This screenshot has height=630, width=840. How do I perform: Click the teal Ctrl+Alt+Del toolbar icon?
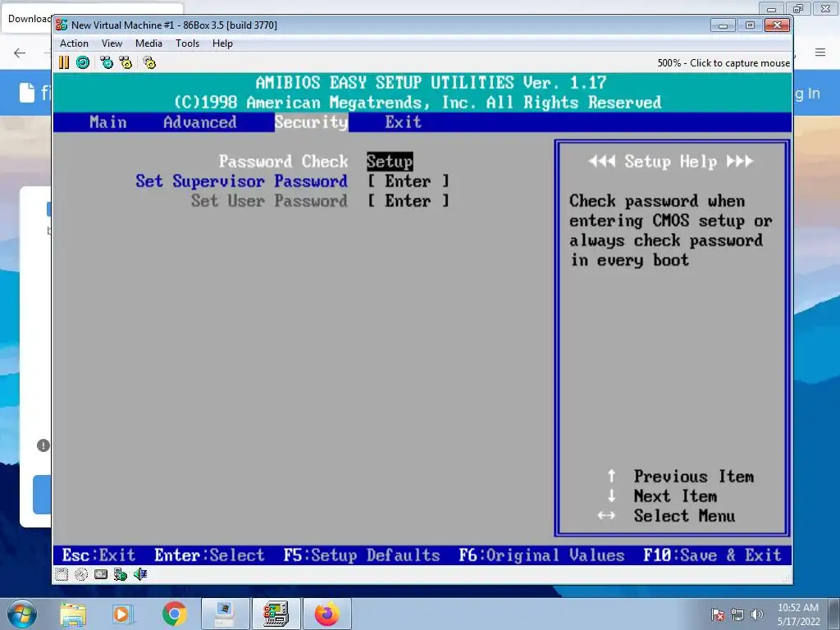pyautogui.click(x=107, y=62)
